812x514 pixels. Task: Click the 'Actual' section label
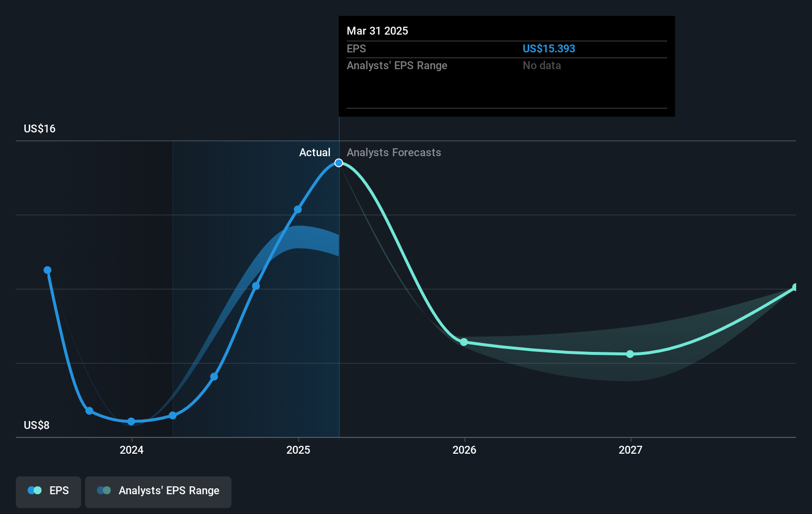pyautogui.click(x=315, y=152)
